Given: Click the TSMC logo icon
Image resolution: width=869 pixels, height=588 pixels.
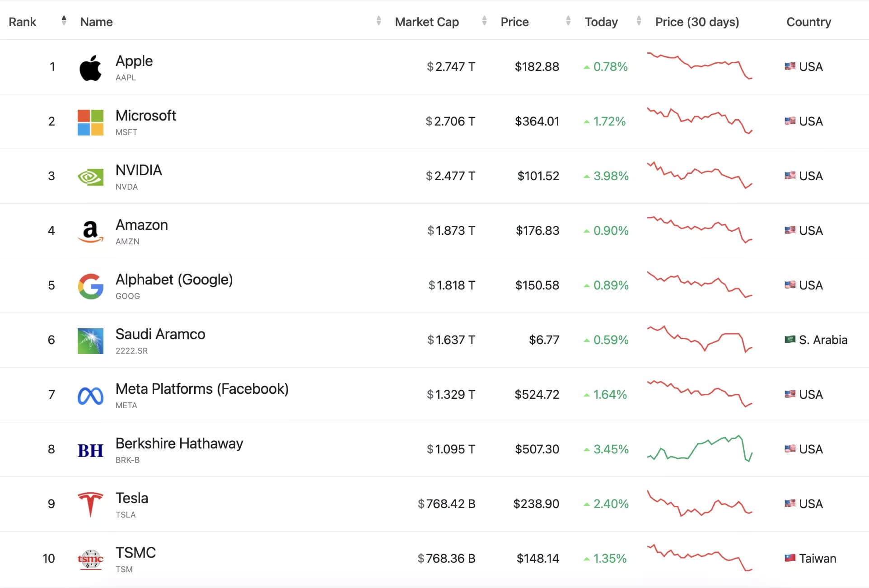Looking at the screenshot, I should [90, 560].
